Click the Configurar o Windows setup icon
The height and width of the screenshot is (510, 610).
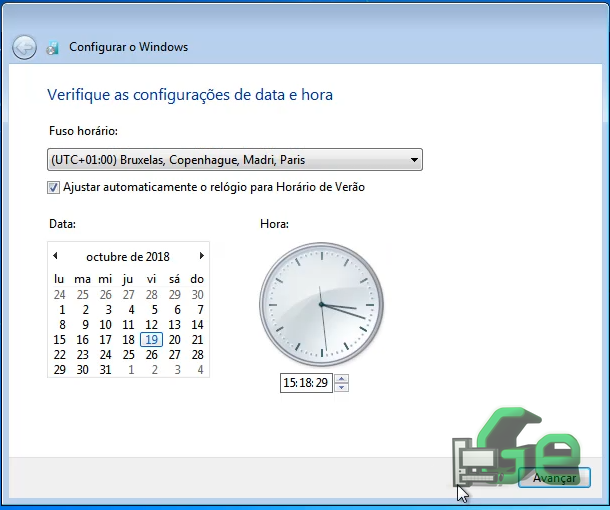tap(52, 47)
